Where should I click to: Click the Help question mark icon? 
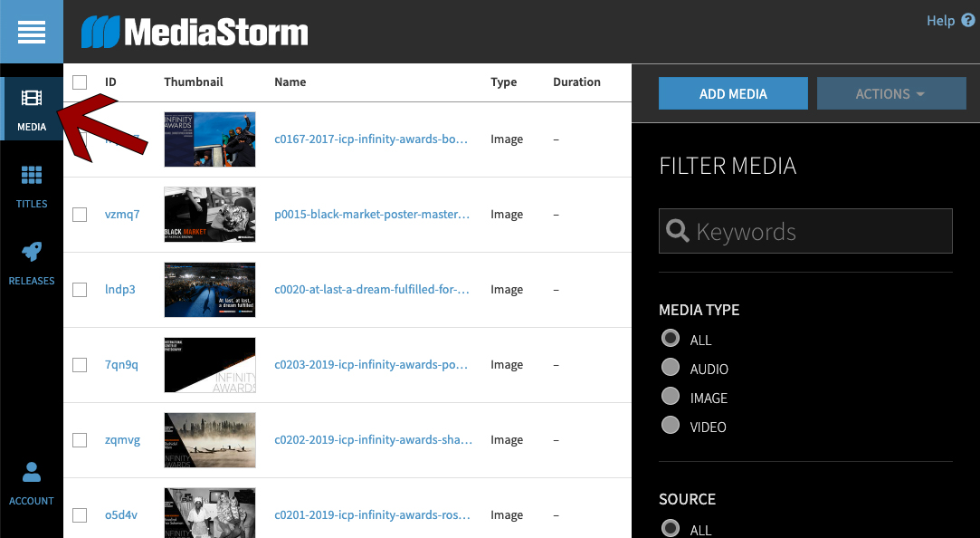tap(968, 20)
